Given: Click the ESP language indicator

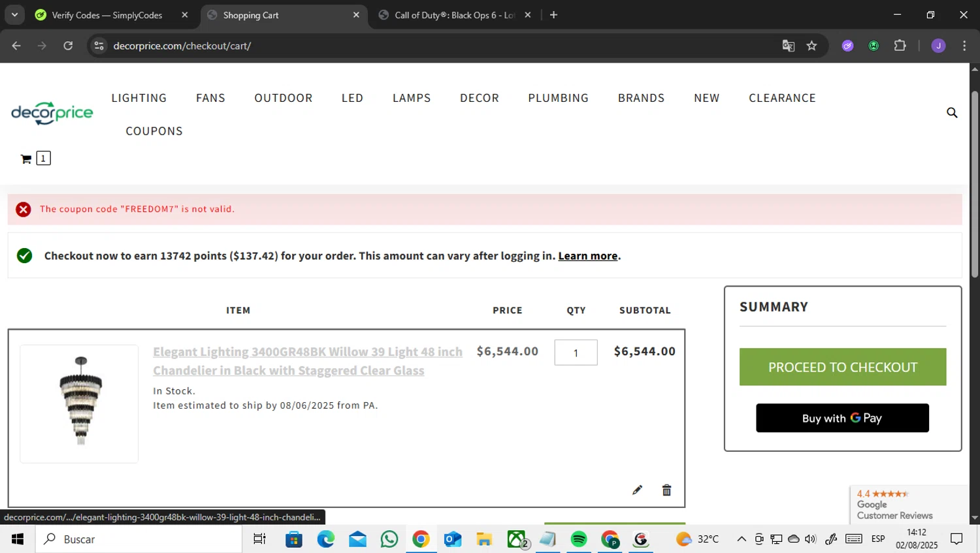Looking at the screenshot, I should click(x=878, y=539).
